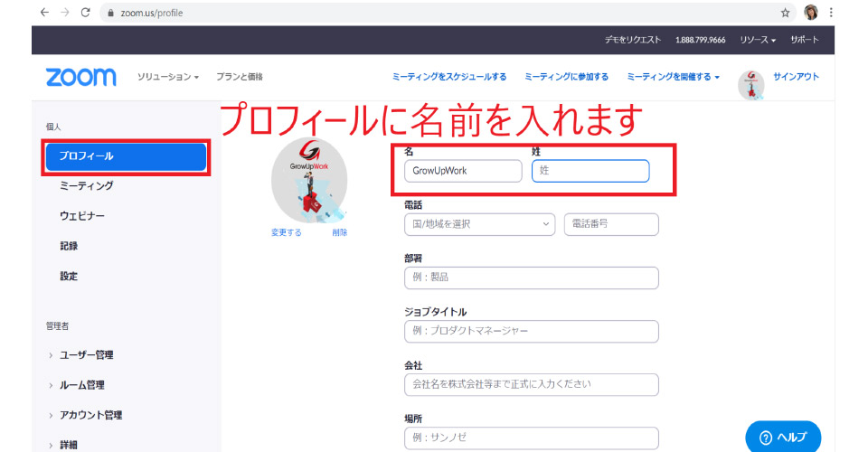The height and width of the screenshot is (452, 868).
Task: Open the リソース dropdown
Action: [758, 40]
